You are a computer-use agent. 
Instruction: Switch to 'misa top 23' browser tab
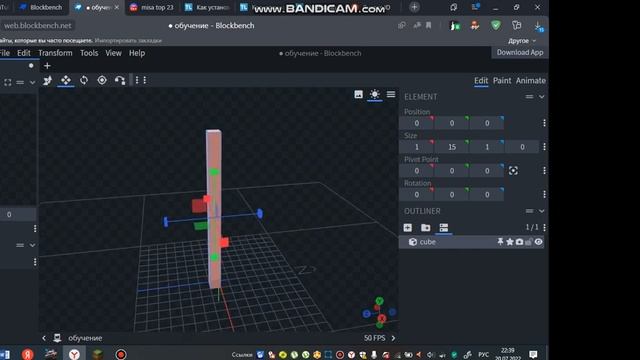tap(151, 7)
